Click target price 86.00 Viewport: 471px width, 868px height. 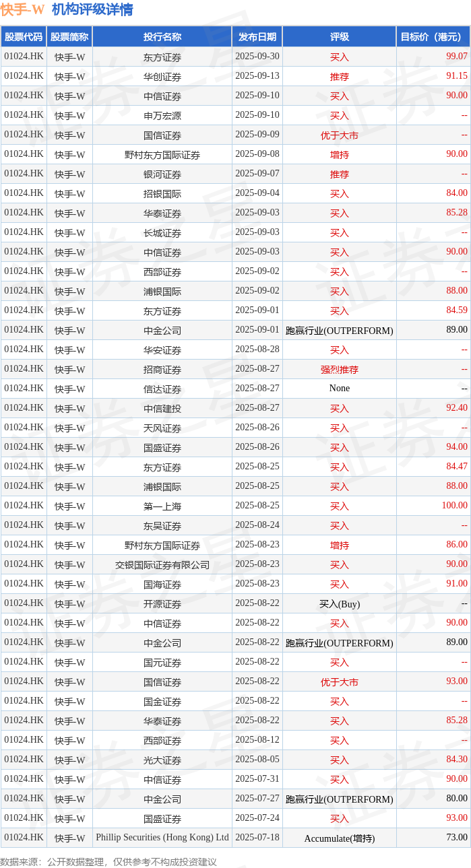pyautogui.click(x=457, y=545)
